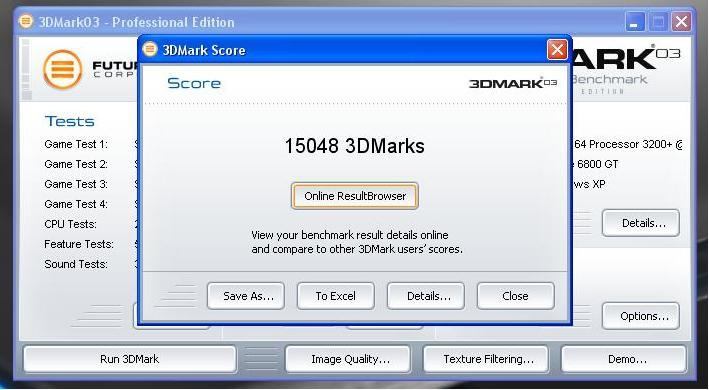Click the Futuremark orange logo

pos(63,69)
